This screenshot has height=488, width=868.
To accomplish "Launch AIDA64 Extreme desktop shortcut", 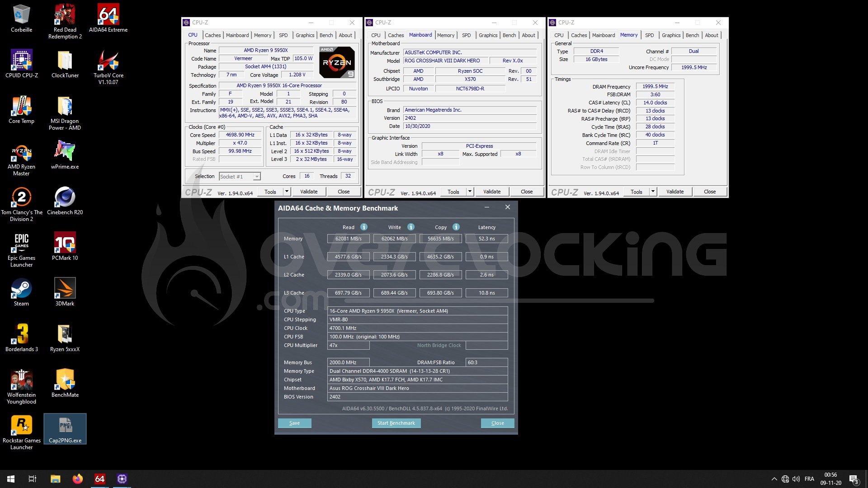I will click(108, 19).
